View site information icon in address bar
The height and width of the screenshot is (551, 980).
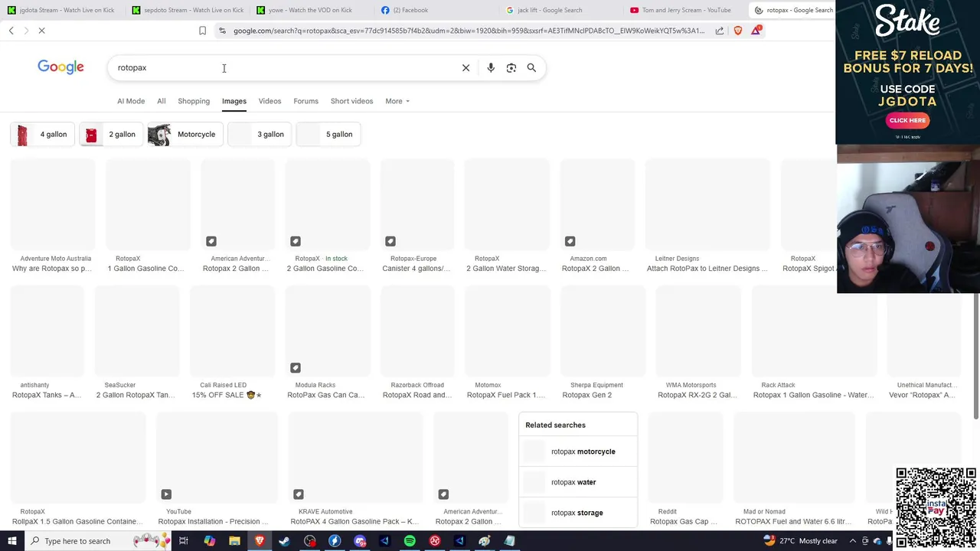pos(222,31)
